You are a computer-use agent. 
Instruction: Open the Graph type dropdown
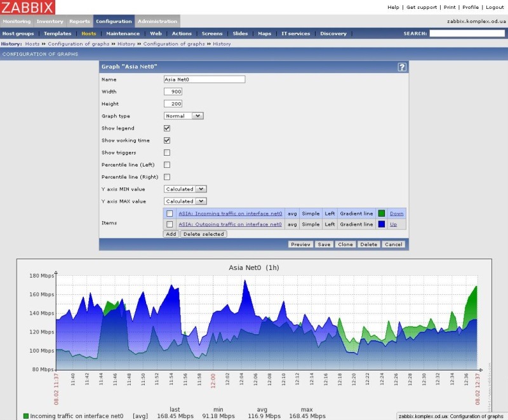point(184,116)
